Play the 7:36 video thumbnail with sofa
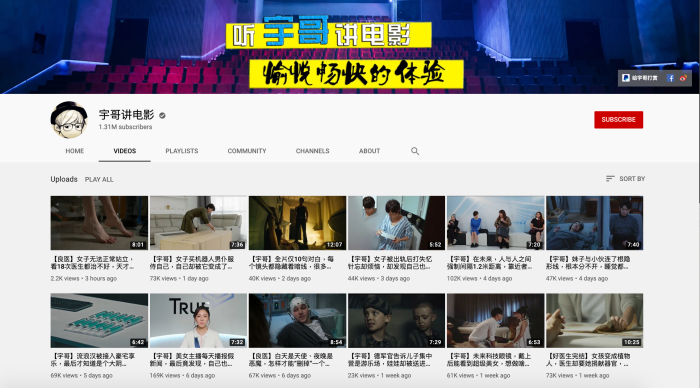The image size is (700, 388). tap(198, 223)
